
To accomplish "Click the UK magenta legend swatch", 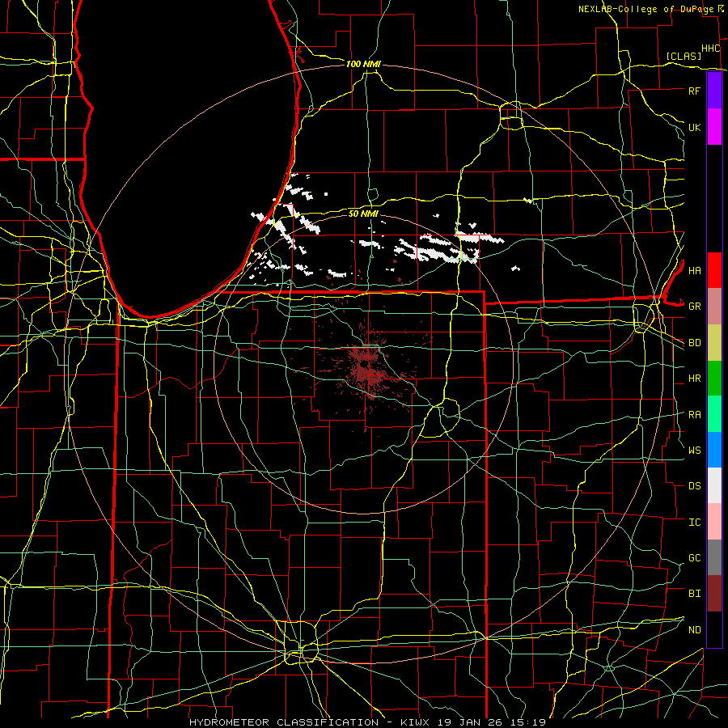I will pos(714,127).
